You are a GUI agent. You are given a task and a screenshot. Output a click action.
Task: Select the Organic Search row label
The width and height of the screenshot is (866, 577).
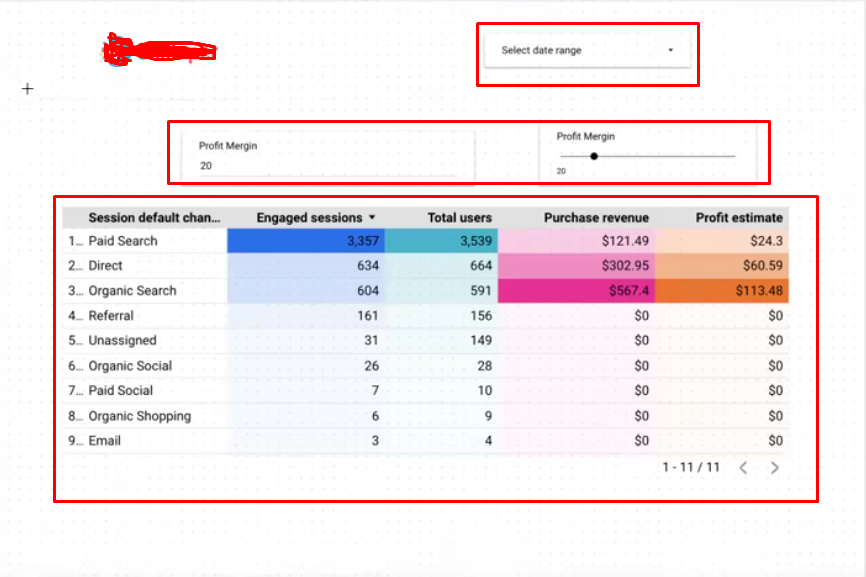tap(132, 291)
